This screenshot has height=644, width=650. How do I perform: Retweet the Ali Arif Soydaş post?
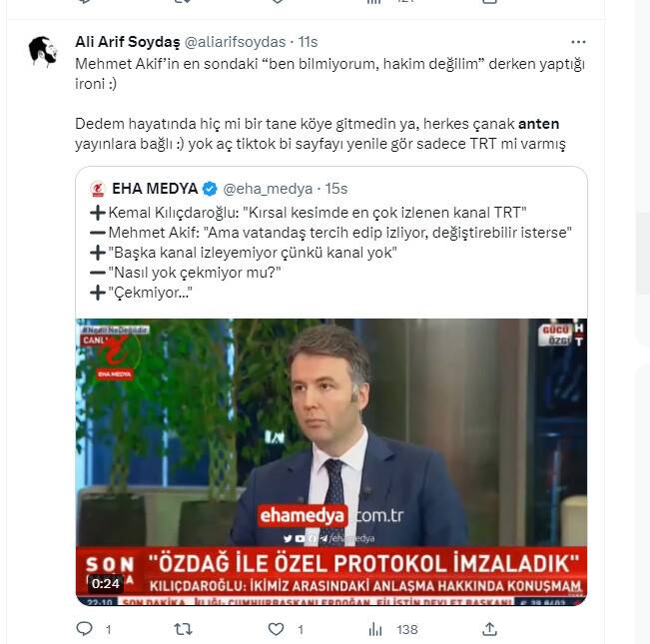183,629
